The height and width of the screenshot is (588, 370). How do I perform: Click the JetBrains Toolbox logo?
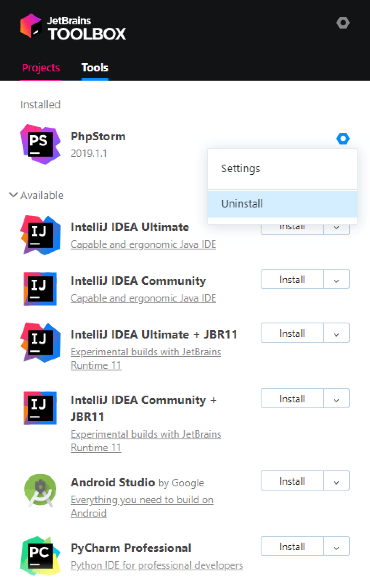tap(73, 27)
